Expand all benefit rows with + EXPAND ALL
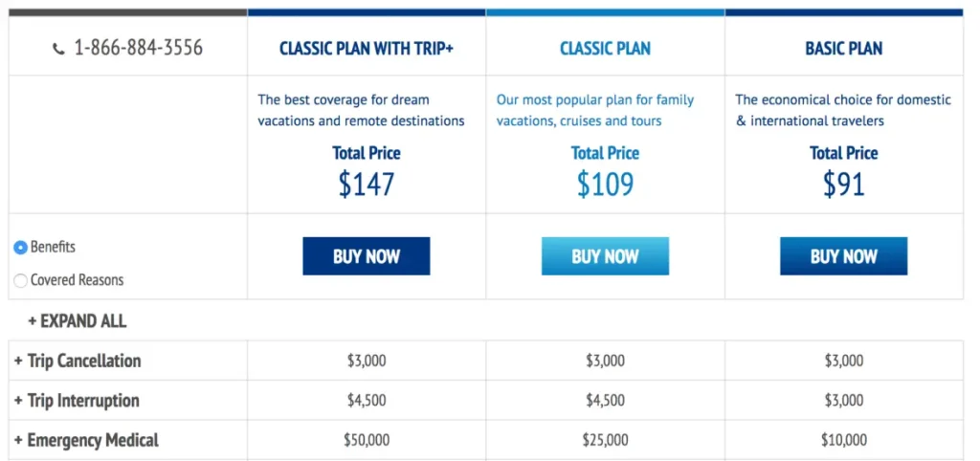Screen dimensions: 980x461 [x=77, y=320]
